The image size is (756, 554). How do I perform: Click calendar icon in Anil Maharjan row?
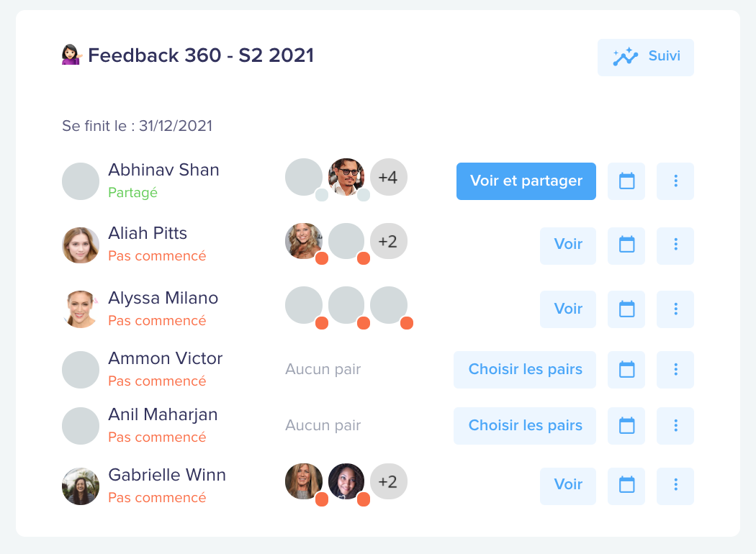pos(627,426)
